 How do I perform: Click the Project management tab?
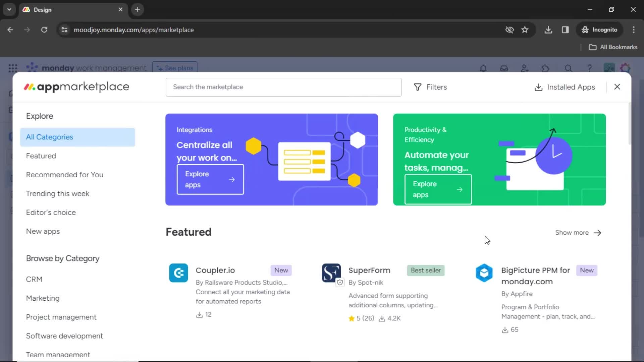[x=61, y=317]
